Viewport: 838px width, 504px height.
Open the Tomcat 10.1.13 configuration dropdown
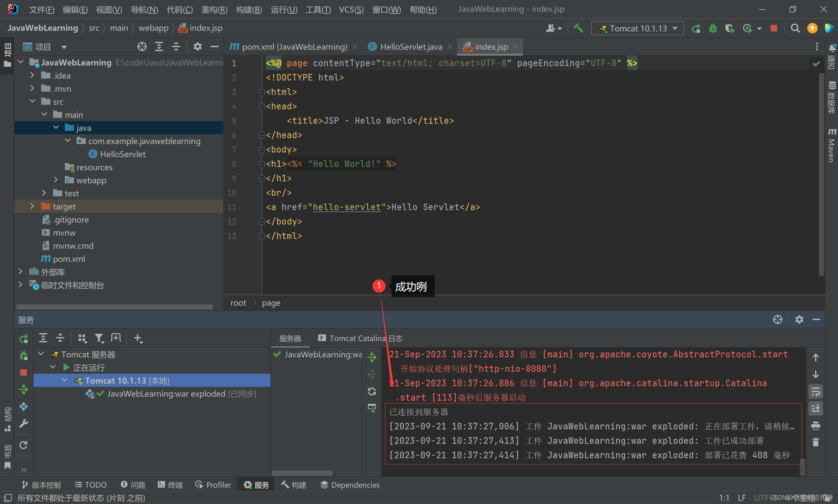(x=638, y=28)
